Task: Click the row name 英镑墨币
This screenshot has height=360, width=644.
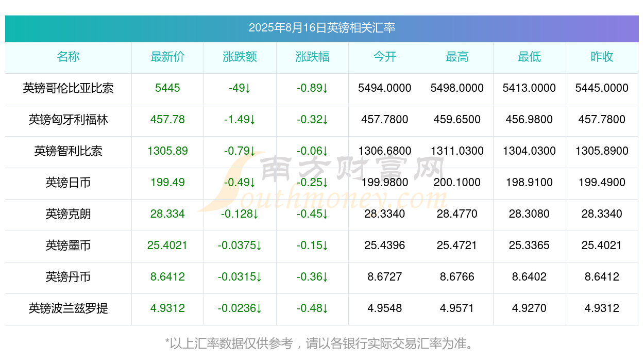Action: point(68,246)
